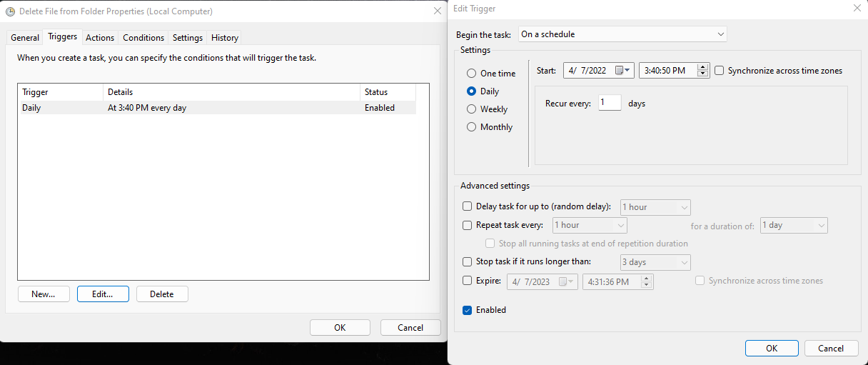Check Stop task if it runs longer than
The width and height of the screenshot is (868, 365).
(468, 262)
